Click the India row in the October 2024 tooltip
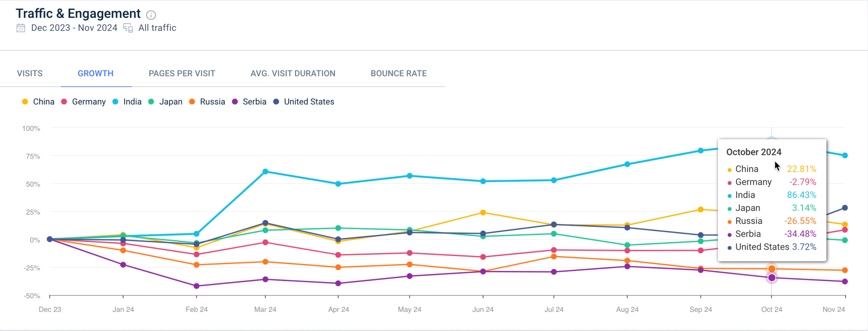The height and width of the screenshot is (331, 868). pyautogui.click(x=771, y=195)
